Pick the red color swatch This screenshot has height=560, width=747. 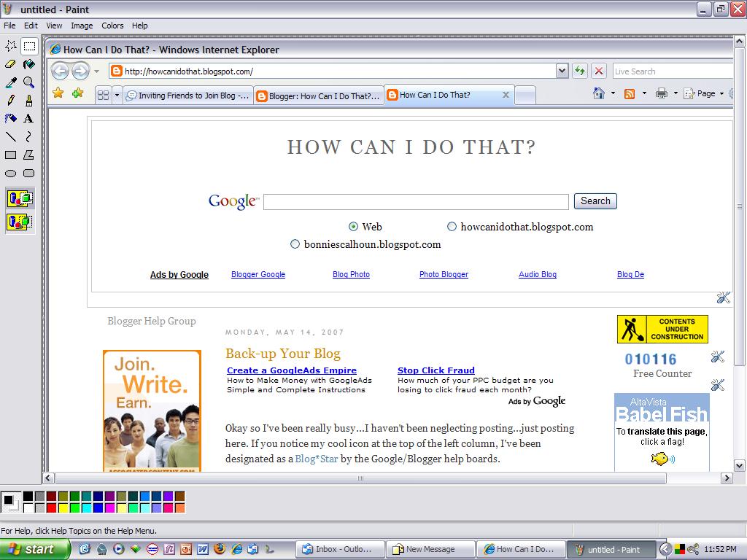52,507
